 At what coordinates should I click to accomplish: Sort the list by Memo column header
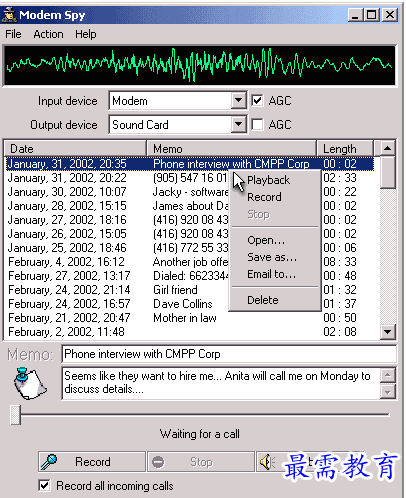[x=231, y=149]
